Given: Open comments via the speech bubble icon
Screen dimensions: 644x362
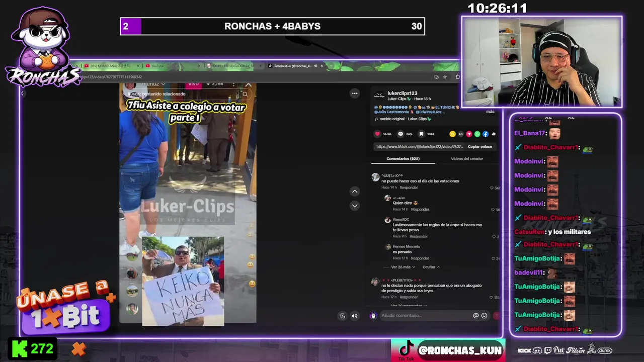Looking at the screenshot, I should [400, 134].
